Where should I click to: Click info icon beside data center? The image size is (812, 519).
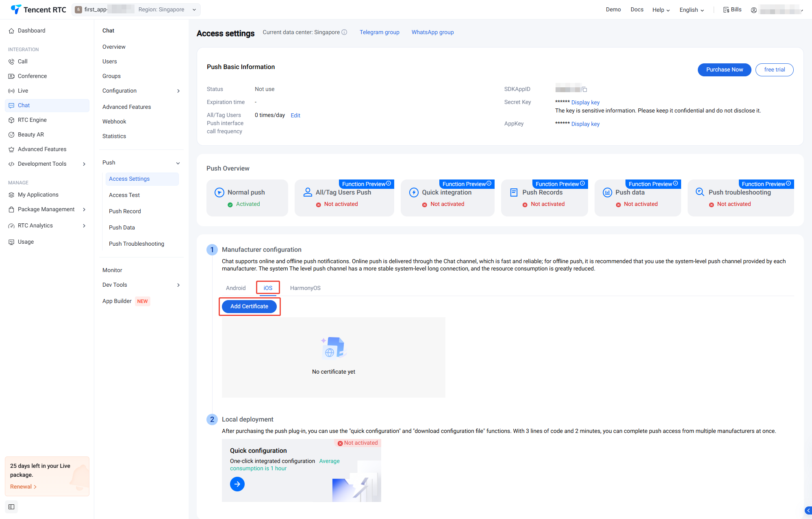point(344,32)
